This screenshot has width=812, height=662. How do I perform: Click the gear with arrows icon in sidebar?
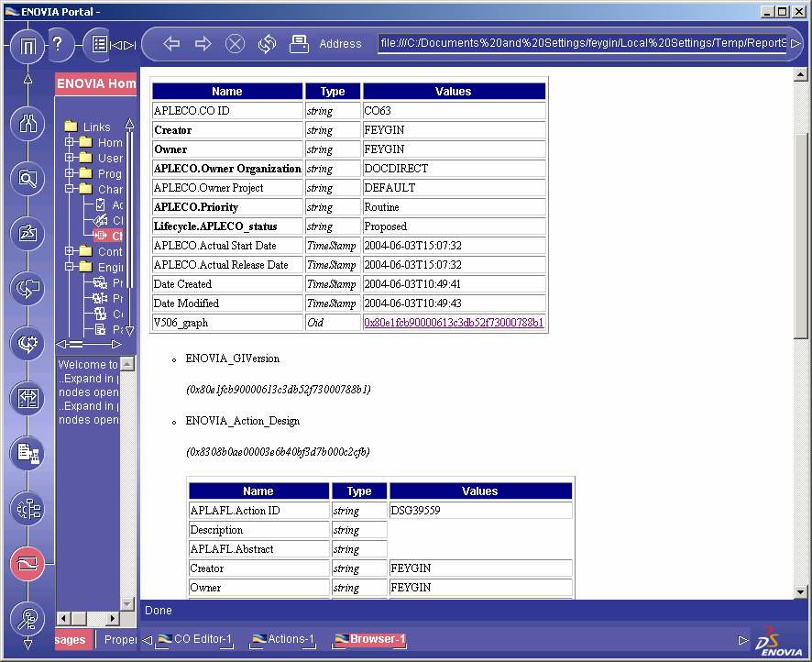click(x=28, y=343)
